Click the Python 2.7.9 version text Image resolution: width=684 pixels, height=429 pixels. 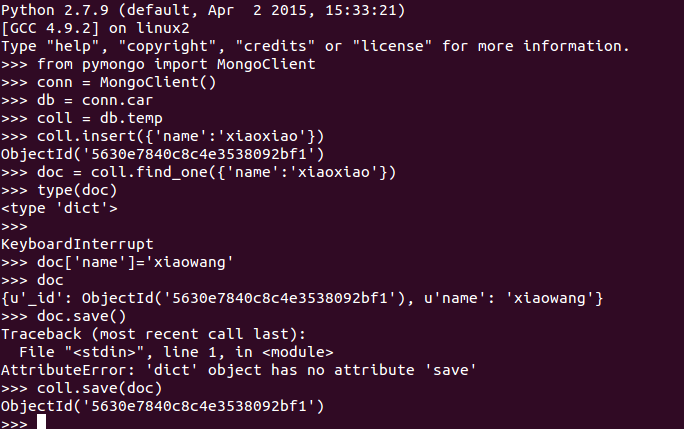coord(50,10)
